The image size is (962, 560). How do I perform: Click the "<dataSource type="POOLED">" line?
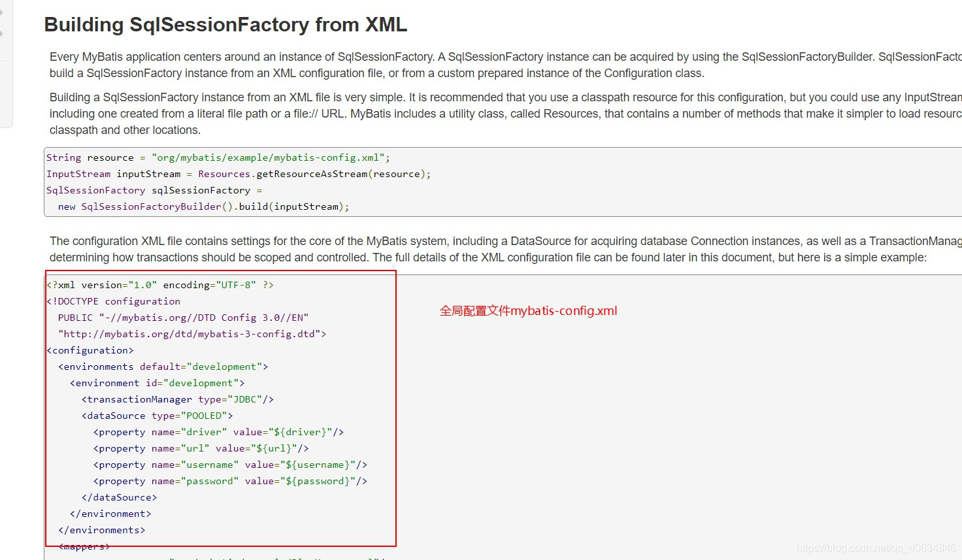(x=158, y=416)
